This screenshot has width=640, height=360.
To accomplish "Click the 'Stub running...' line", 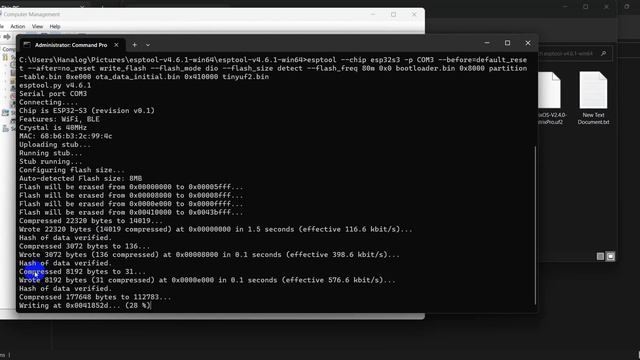I will coord(51,162).
